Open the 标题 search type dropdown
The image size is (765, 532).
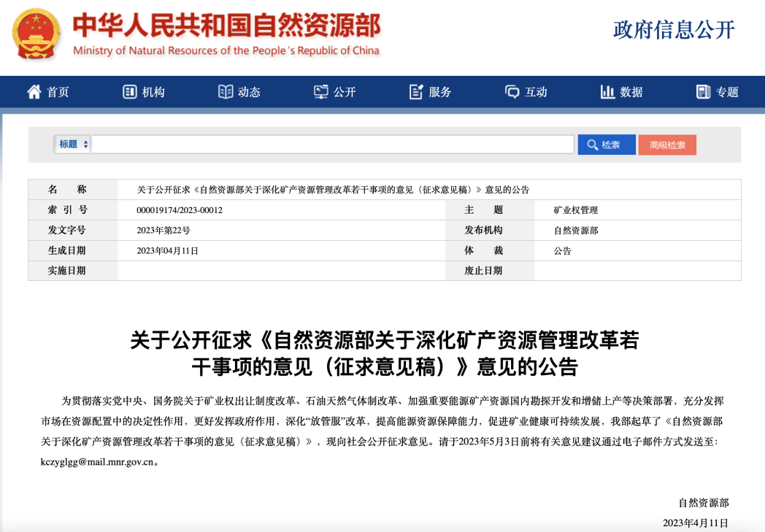click(x=73, y=144)
